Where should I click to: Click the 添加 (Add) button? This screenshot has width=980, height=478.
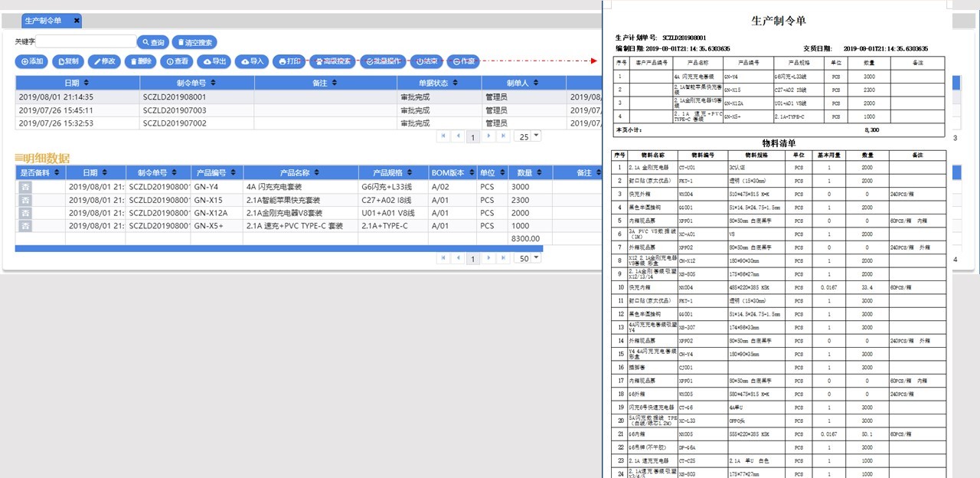pyautogui.click(x=31, y=61)
